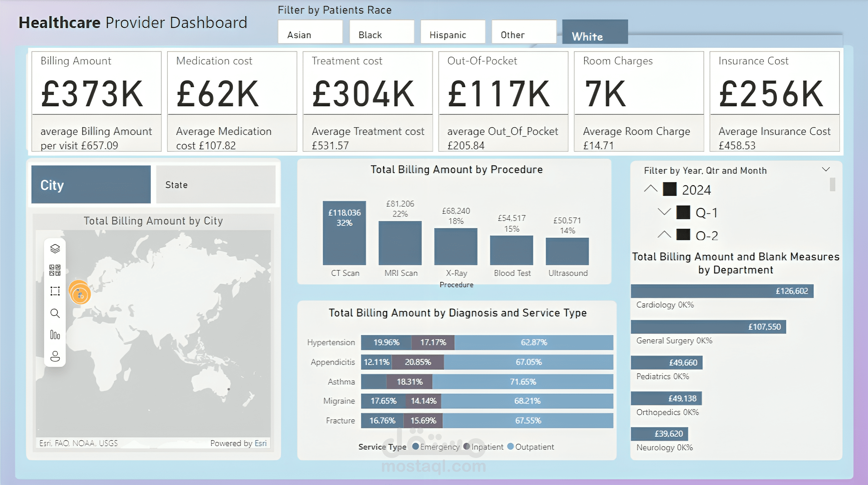Image resolution: width=868 pixels, height=485 pixels.
Task: Tick the Q-2 quarter checkbox
Action: [683, 234]
